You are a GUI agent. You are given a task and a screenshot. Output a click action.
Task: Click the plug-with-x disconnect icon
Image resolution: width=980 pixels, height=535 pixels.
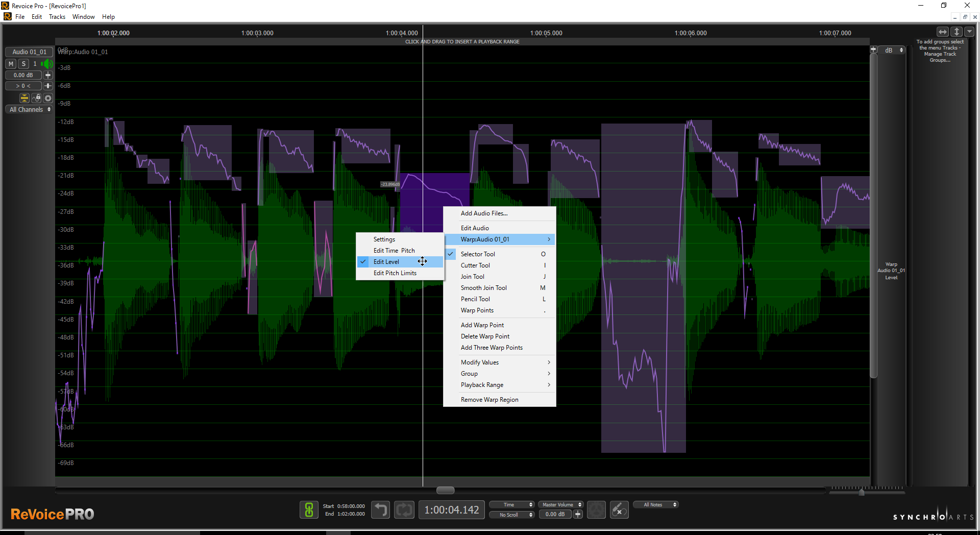pos(619,509)
